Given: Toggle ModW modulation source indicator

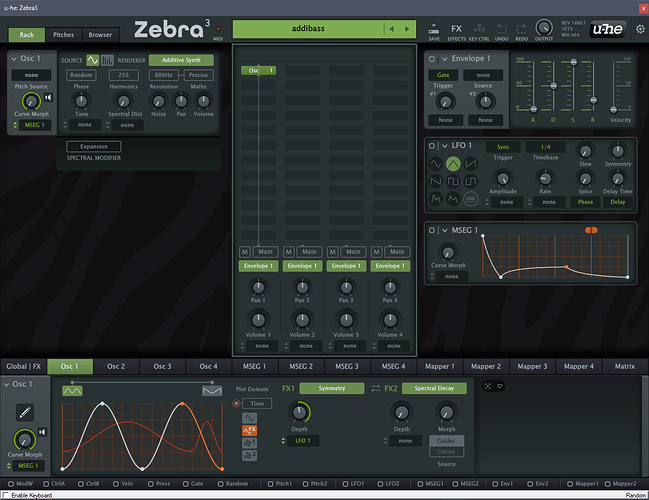Looking at the screenshot, I should 11,483.
